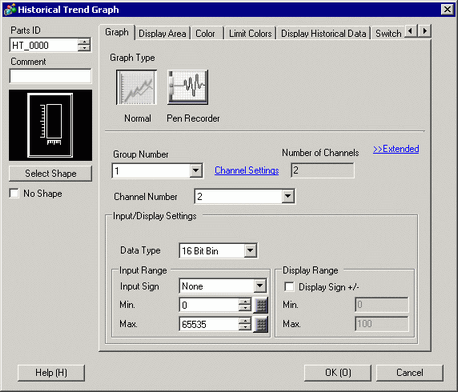
Task: Expand the Group Number dropdown
Action: click(196, 171)
